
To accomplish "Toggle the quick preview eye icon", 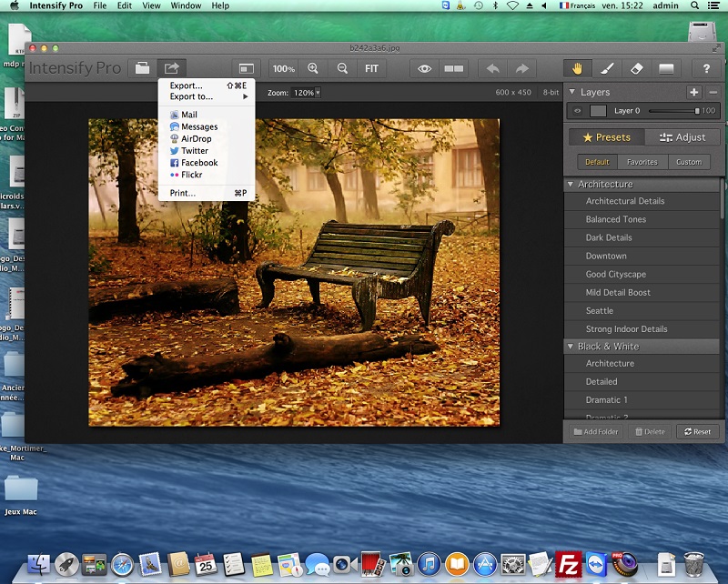I will (x=424, y=69).
